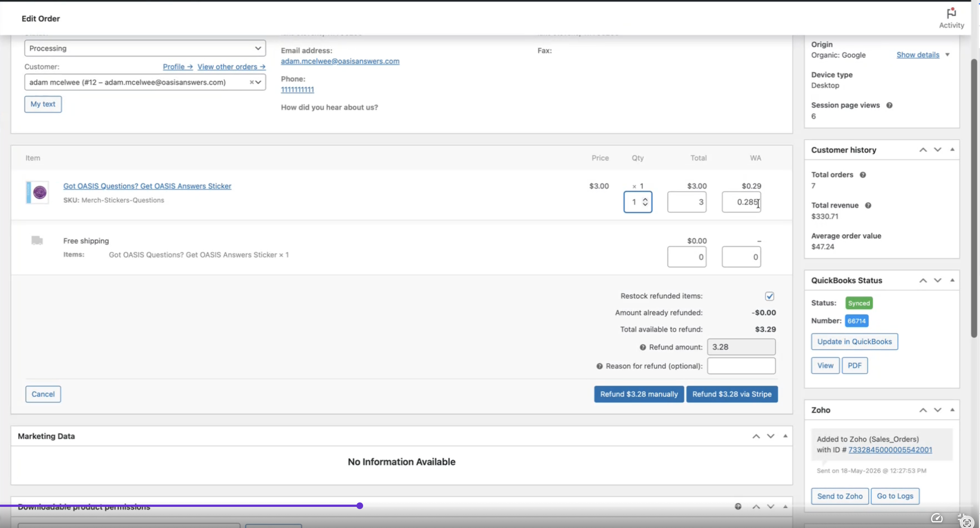
Task: Click the speed gauge icon in the bottom corner
Action: pyautogui.click(x=937, y=518)
